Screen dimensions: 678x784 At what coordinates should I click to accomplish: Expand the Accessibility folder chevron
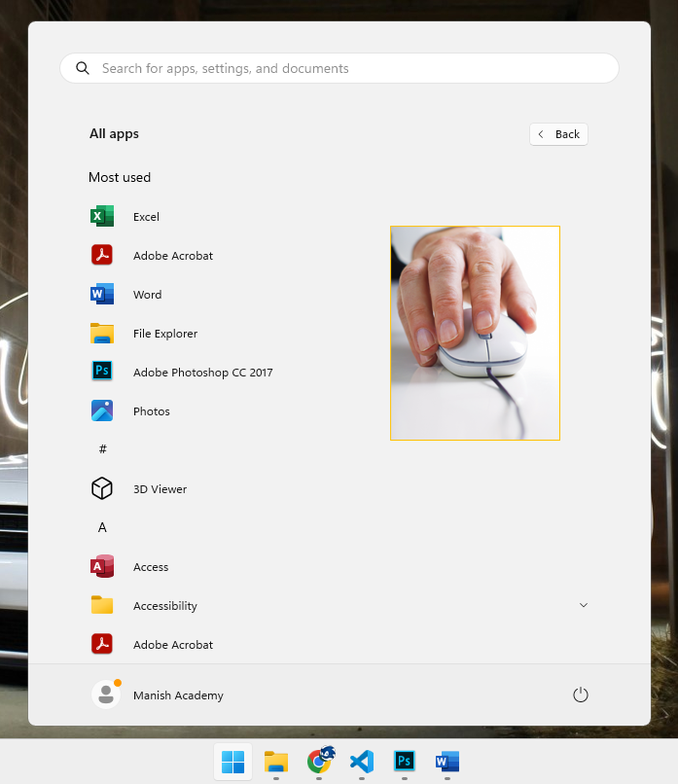584,605
